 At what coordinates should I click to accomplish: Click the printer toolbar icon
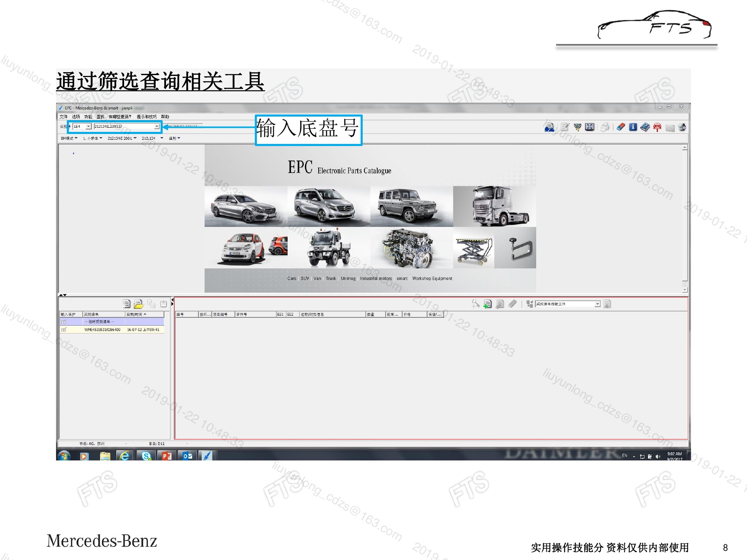click(605, 127)
